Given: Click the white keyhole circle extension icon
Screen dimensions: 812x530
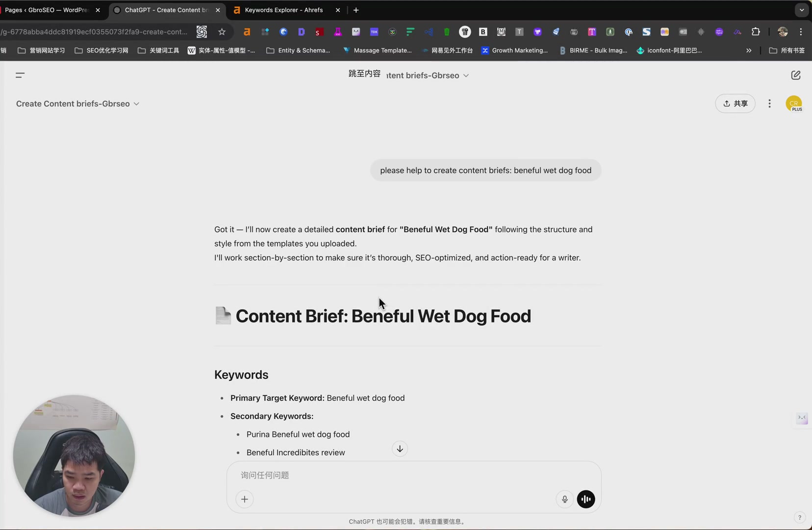Looking at the screenshot, I should 465,32.
